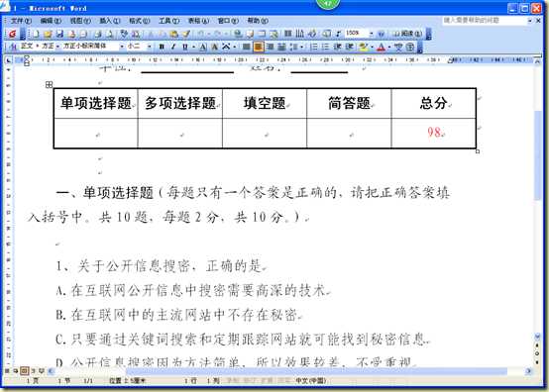Toggle numbered list formatting
Viewport: 549px width, 392px height.
314,47
